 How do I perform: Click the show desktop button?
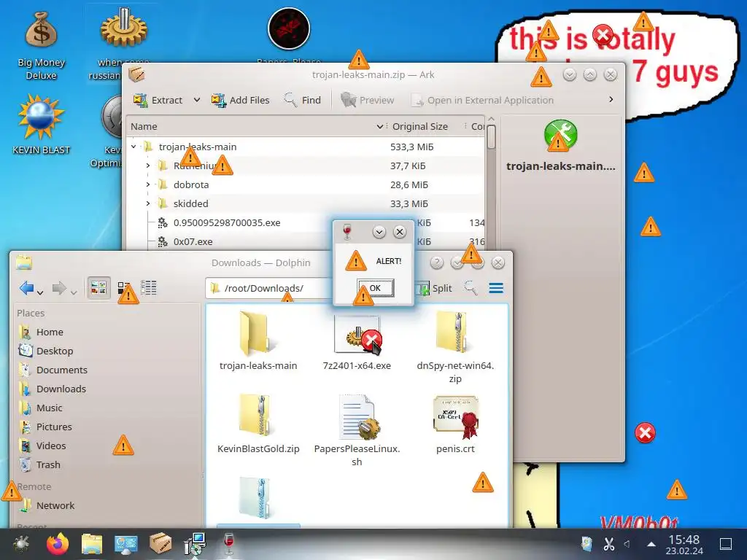726,544
